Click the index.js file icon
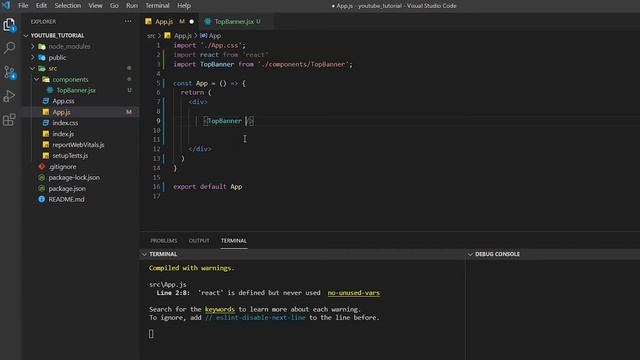This screenshot has width=640, height=360. (x=46, y=134)
